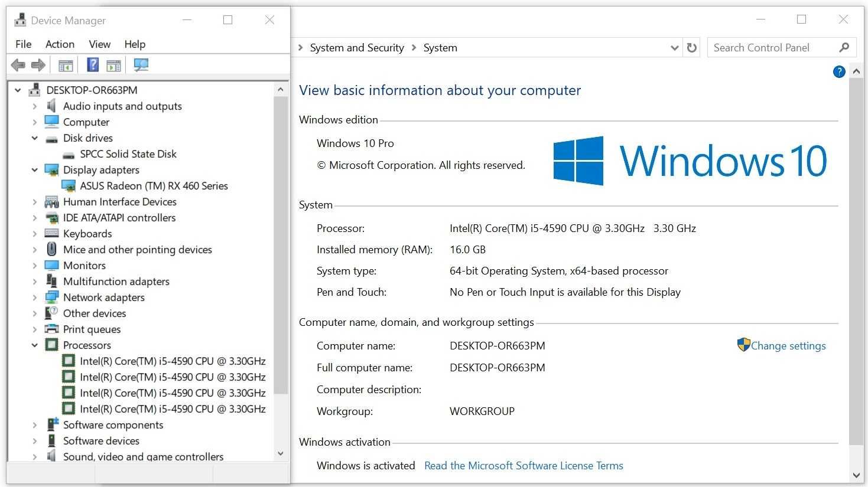Click the Keyboards category icon
This screenshot has height=487, width=868.
tap(52, 234)
